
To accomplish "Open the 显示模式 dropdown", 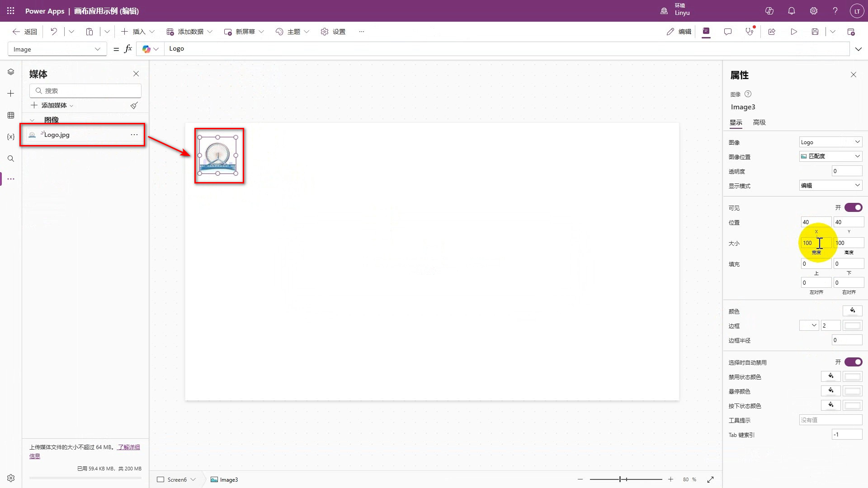I will point(830,185).
